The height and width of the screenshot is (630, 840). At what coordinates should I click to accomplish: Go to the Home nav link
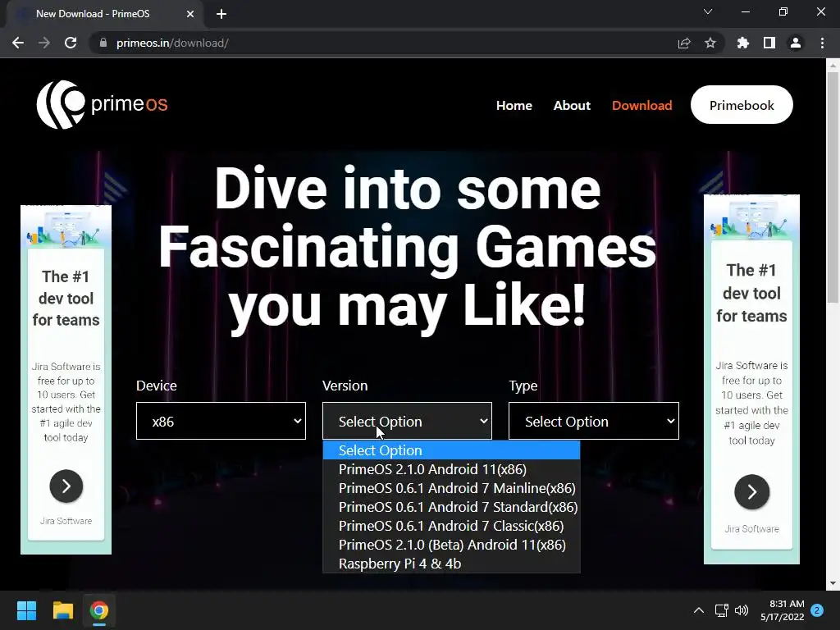514,106
